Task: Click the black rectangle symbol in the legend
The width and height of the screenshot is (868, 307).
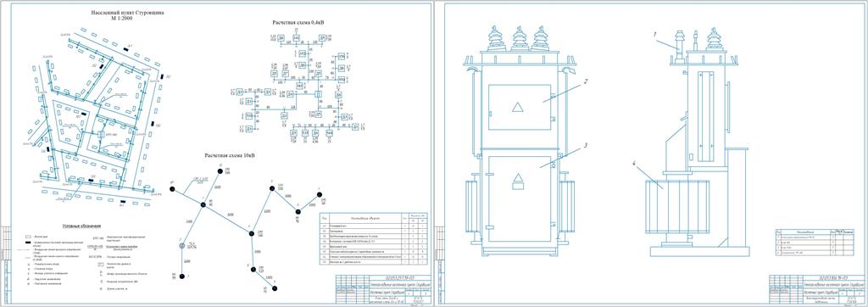Action: [x=28, y=243]
